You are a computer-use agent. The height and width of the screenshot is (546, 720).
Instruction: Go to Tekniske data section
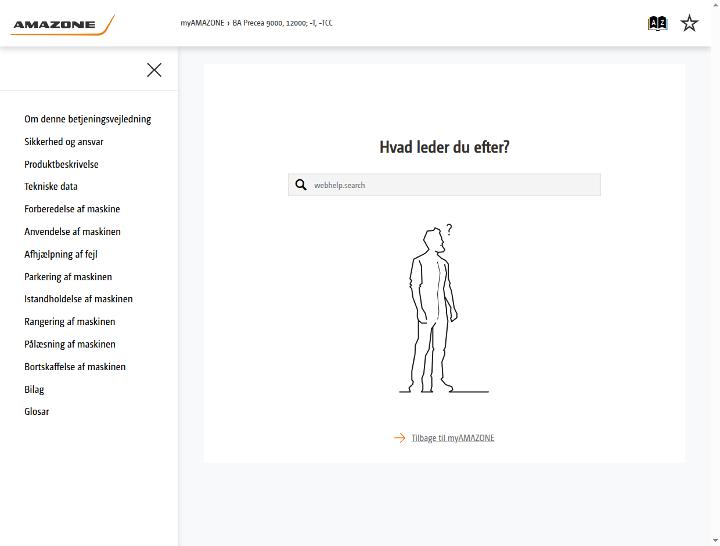click(x=51, y=186)
